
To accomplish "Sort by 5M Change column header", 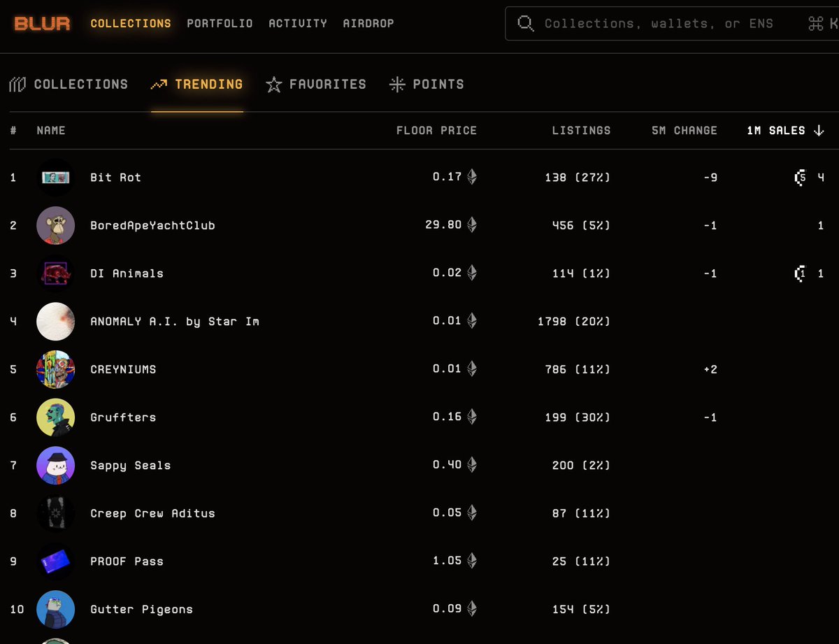I will click(x=684, y=131).
